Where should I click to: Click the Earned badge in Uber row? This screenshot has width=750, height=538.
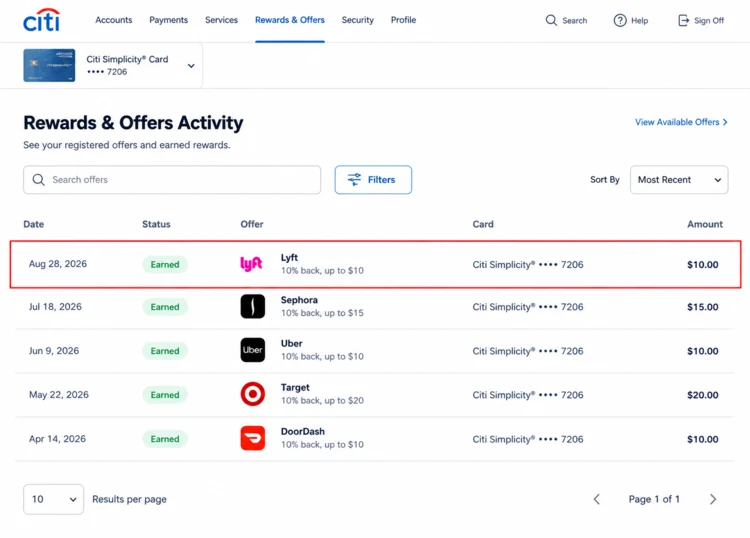[165, 351]
